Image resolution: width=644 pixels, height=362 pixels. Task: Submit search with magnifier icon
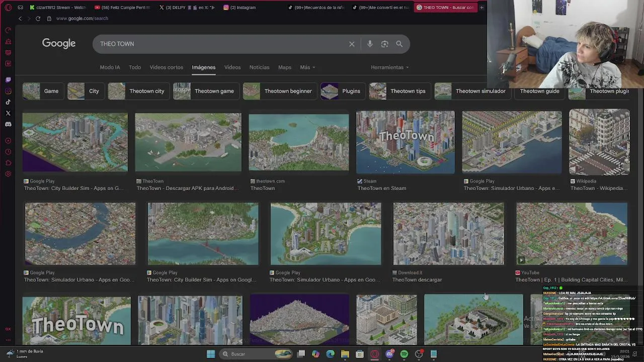coord(399,44)
